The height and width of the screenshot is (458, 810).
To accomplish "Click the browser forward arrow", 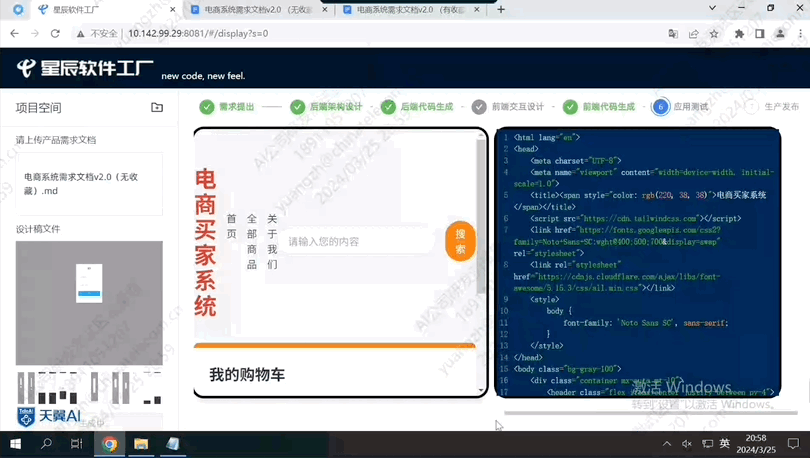I will click(35, 34).
